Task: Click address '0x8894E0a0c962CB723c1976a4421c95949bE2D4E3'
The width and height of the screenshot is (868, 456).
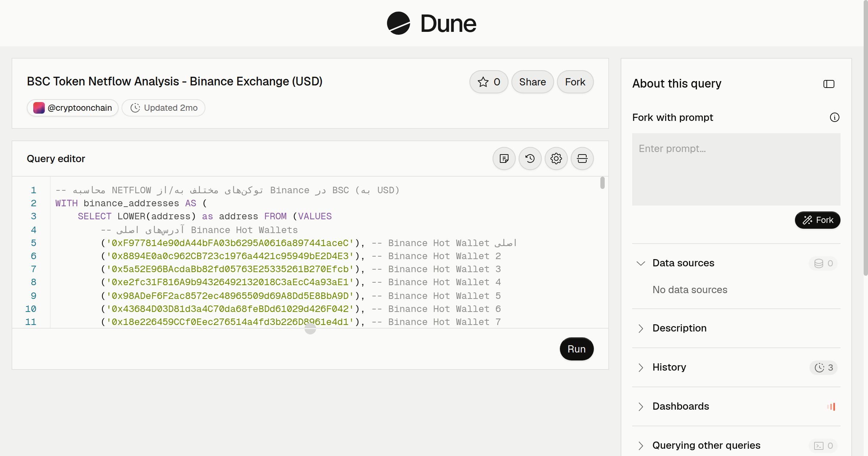Action: tap(230, 256)
